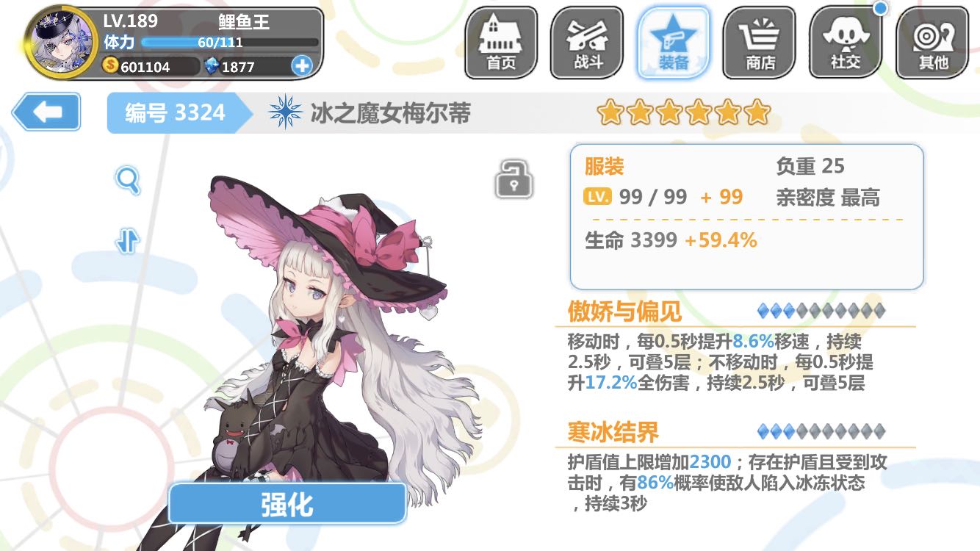Tap the magnifying glass zoom icon

[x=128, y=180]
